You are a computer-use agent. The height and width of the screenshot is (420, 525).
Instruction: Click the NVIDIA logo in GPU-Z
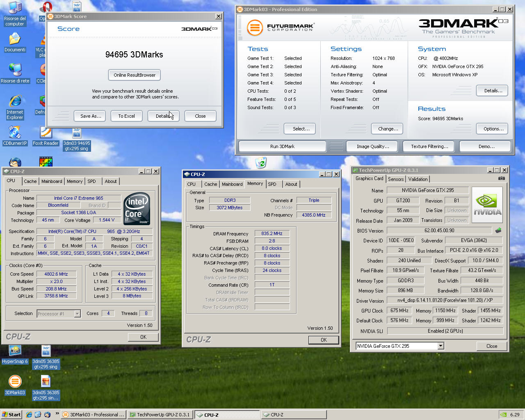(487, 205)
